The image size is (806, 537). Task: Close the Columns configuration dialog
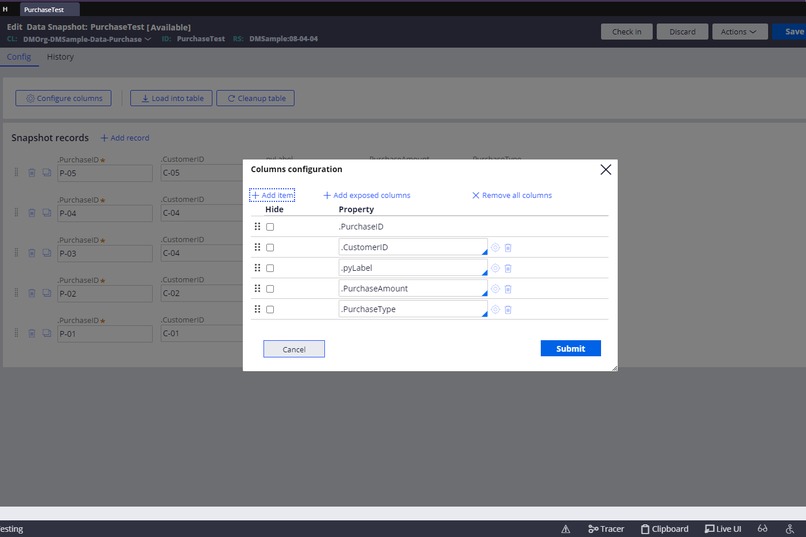tap(606, 170)
